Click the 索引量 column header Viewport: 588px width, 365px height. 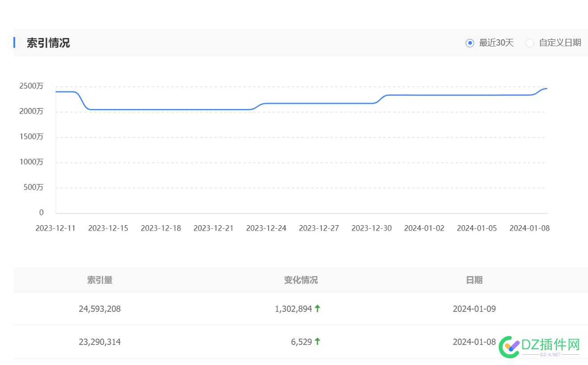tap(100, 280)
